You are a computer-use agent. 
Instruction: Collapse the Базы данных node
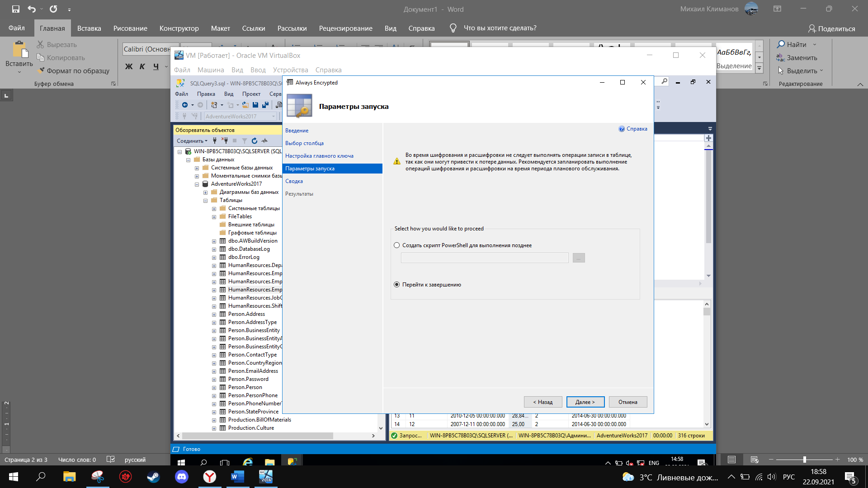pos(189,160)
